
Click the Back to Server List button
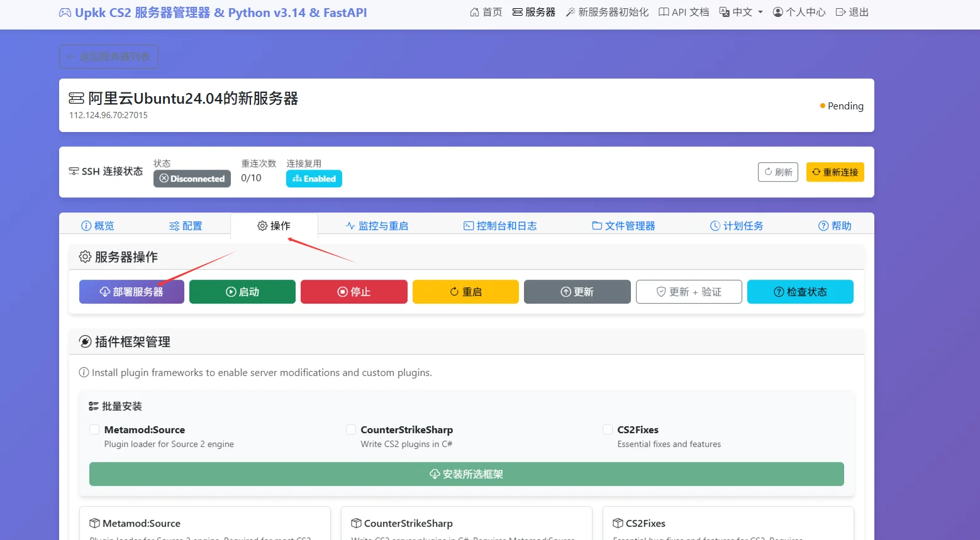[108, 57]
